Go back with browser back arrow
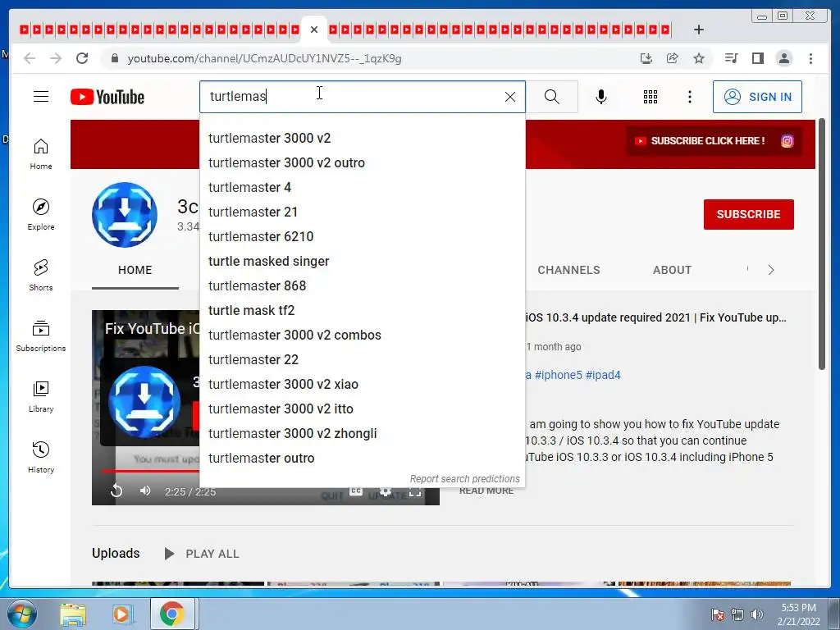This screenshot has width=840, height=630. (30, 58)
